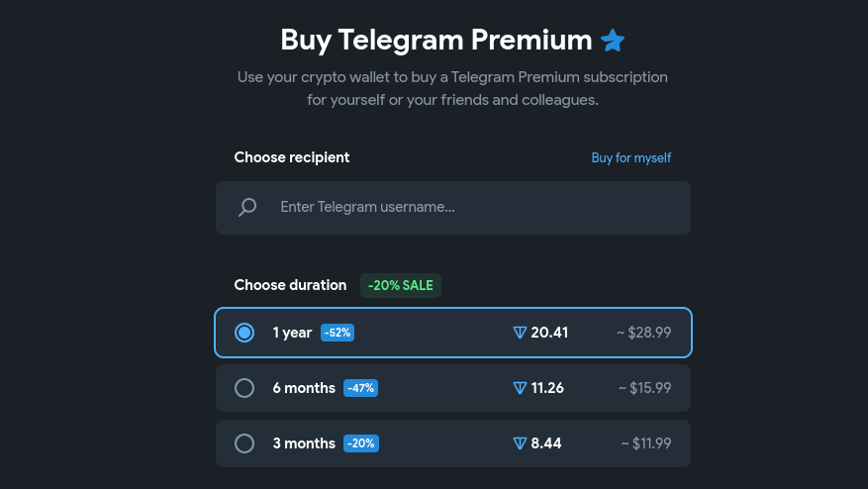
Task: Choose the 6 months plan row
Action: click(453, 388)
